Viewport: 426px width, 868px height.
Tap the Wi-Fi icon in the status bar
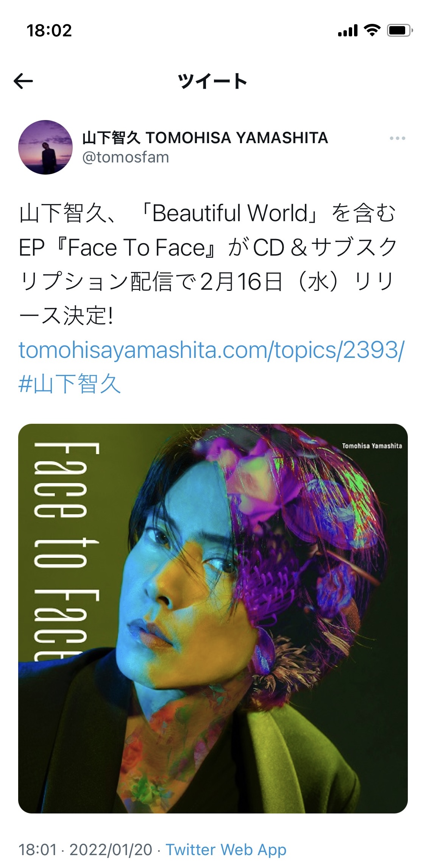point(372,30)
